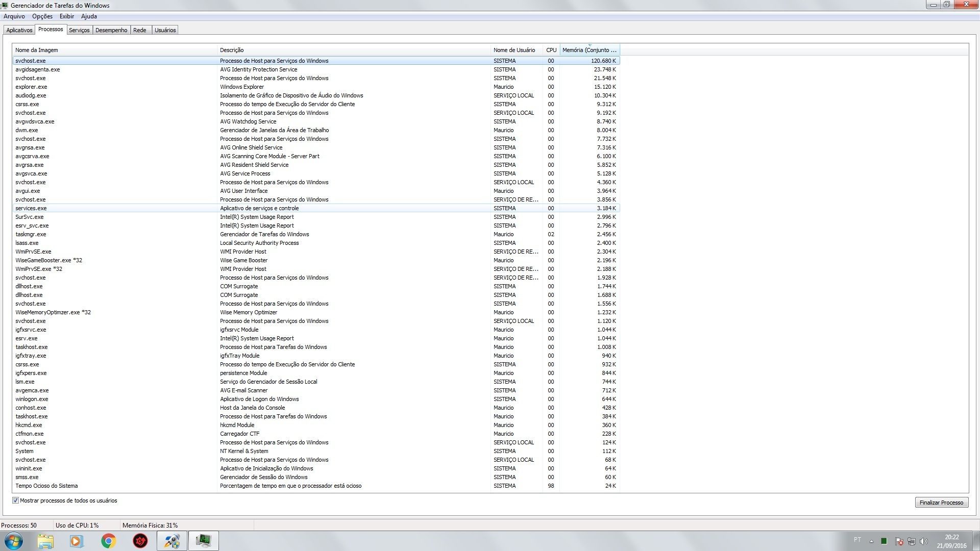Select the lsass.exe process
Screen dimensions: 980x551
click(x=316, y=243)
